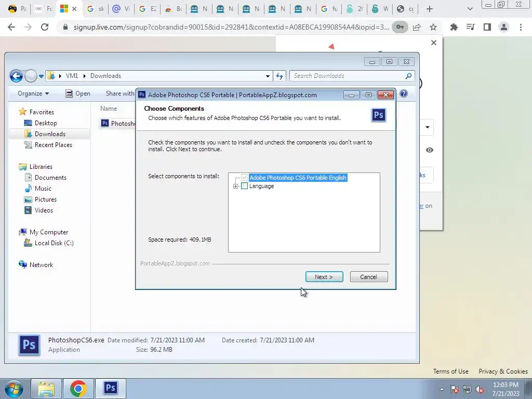Open the Pictures library
The height and width of the screenshot is (399, 532).
point(41,199)
